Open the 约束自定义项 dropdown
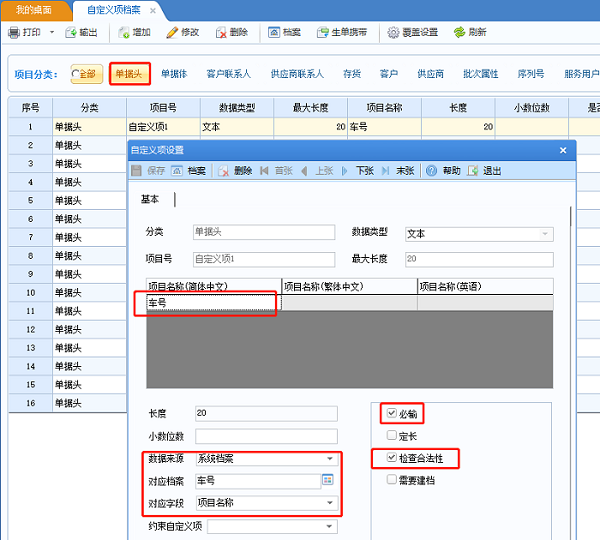Viewport: 600px width, 540px height. [x=329, y=527]
